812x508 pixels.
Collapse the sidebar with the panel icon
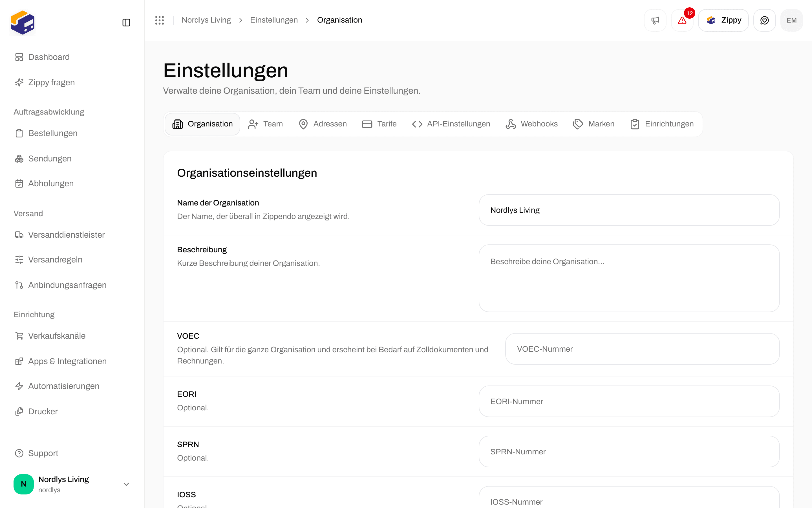(126, 23)
